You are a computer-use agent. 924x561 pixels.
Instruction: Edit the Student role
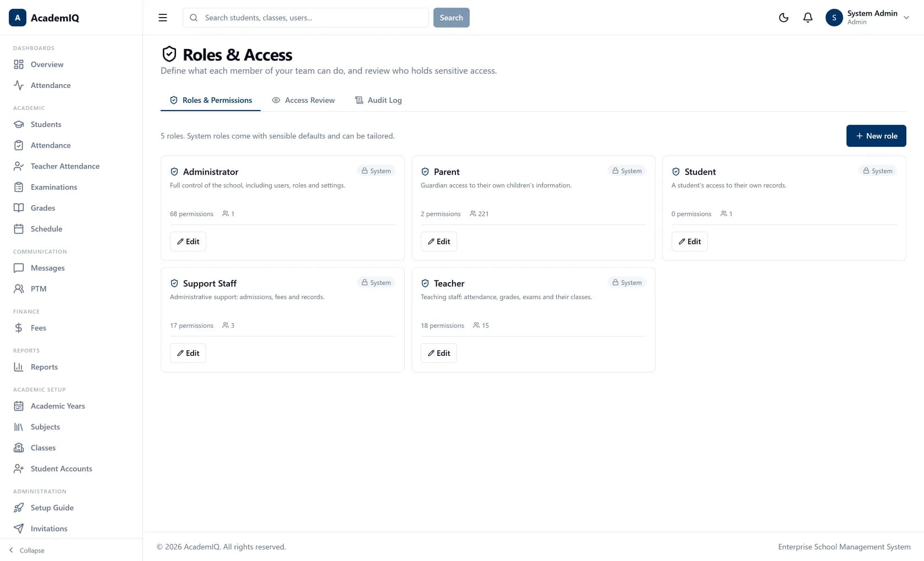coord(690,241)
